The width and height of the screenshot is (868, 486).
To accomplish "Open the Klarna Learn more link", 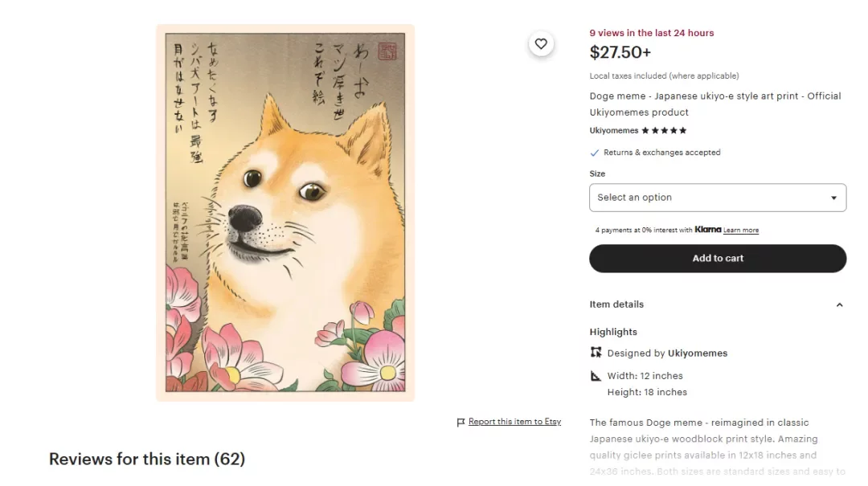I will tap(740, 230).
